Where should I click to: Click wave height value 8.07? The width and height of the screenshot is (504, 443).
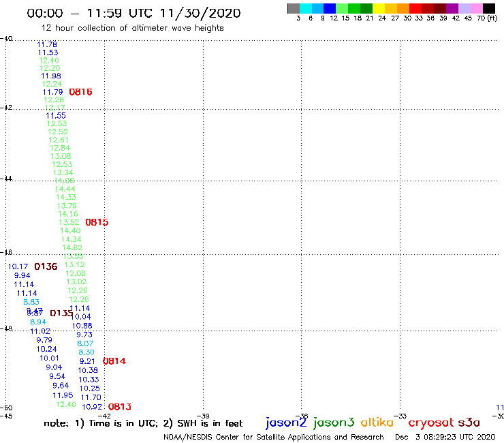pos(85,343)
